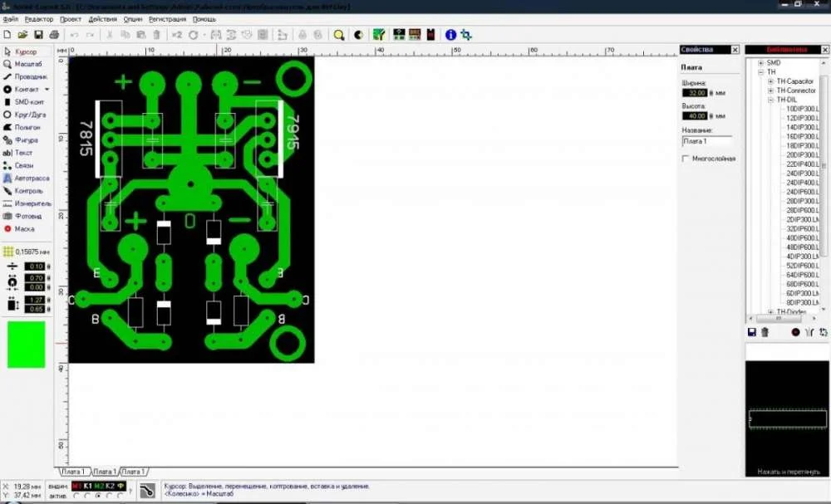Screen dimensions: 831x504
Task: Open the Действия menu
Action: click(103, 19)
